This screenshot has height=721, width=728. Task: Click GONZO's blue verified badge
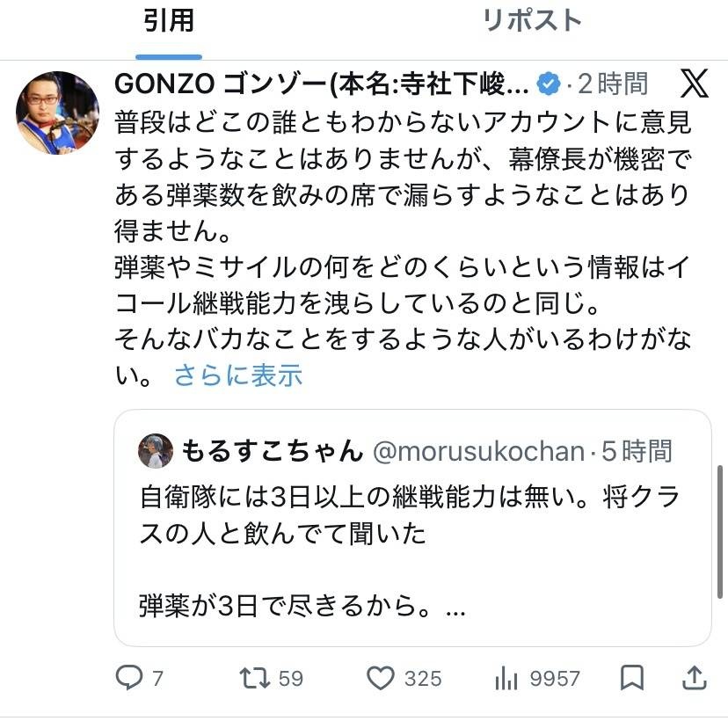click(549, 84)
